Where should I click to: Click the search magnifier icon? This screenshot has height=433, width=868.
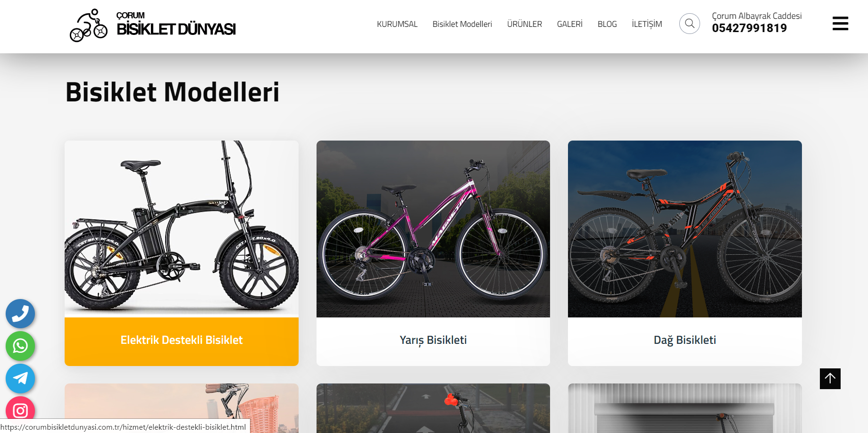pyautogui.click(x=689, y=24)
